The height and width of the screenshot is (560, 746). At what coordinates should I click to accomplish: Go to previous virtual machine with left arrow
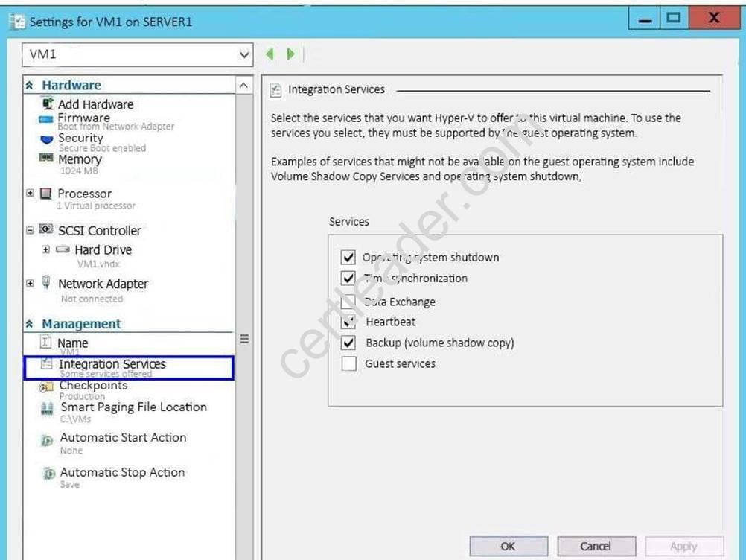click(x=270, y=54)
